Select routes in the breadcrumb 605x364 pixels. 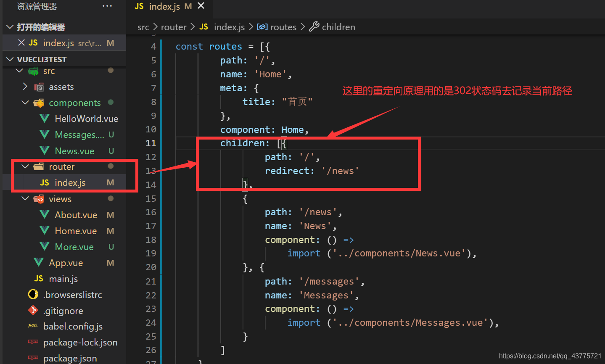[283, 27]
